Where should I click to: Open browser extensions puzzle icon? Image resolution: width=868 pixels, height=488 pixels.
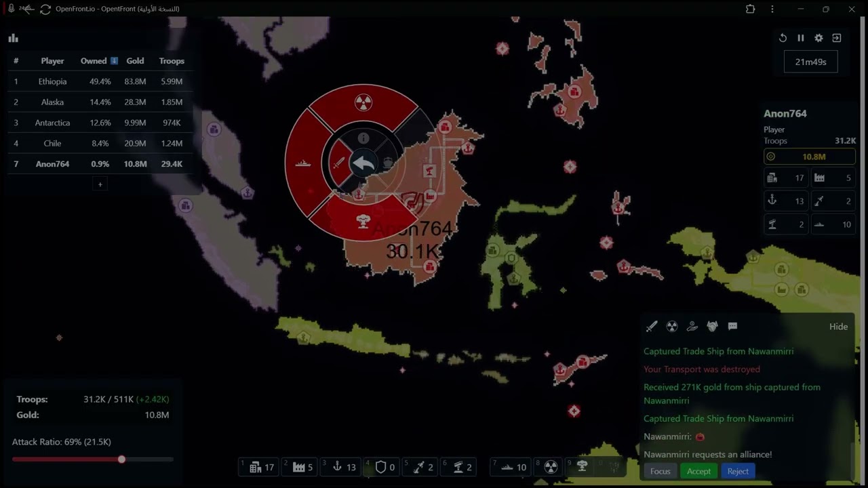(x=750, y=9)
